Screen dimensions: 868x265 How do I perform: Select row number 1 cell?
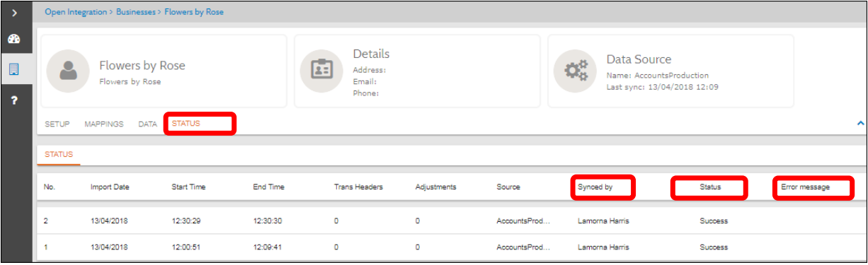pos(46,247)
